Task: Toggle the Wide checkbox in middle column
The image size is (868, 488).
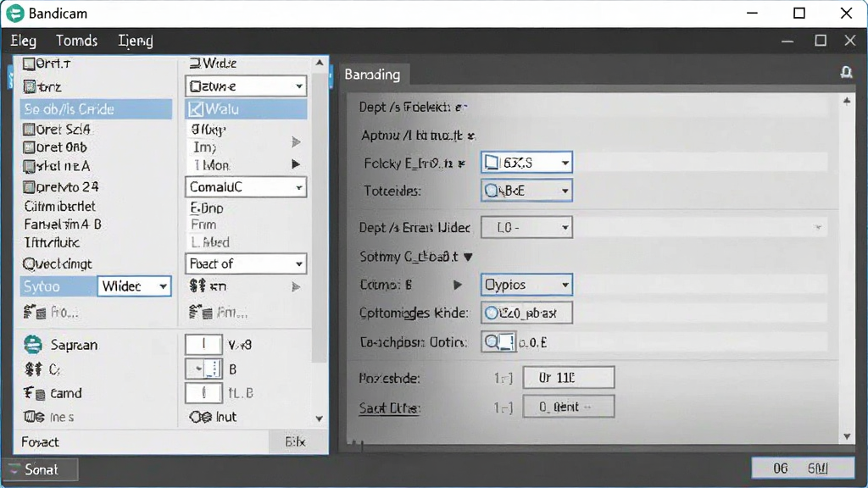Action: point(195,64)
